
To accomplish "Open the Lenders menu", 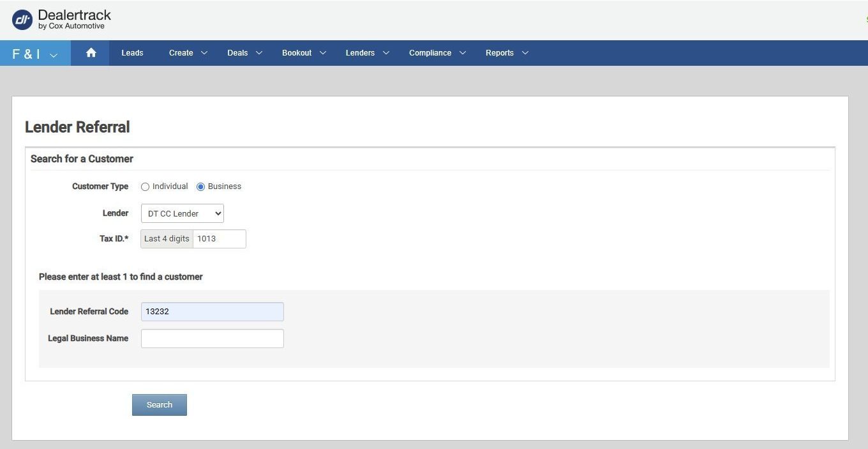I will (367, 53).
